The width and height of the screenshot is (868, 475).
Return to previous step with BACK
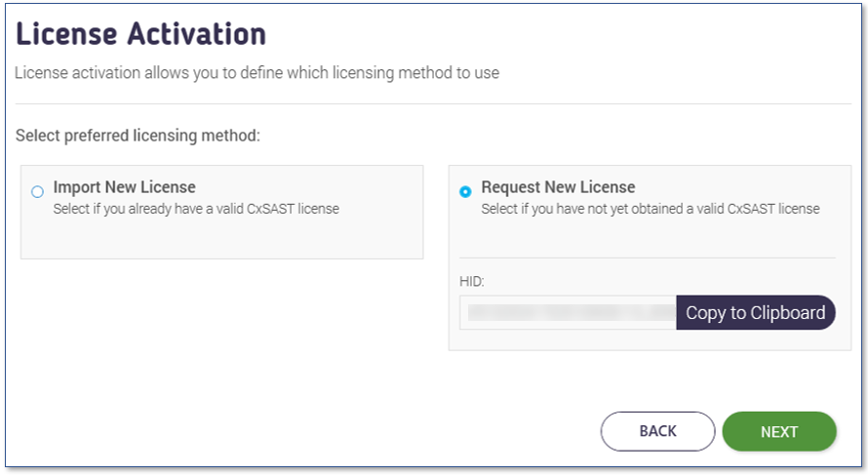pyautogui.click(x=657, y=431)
